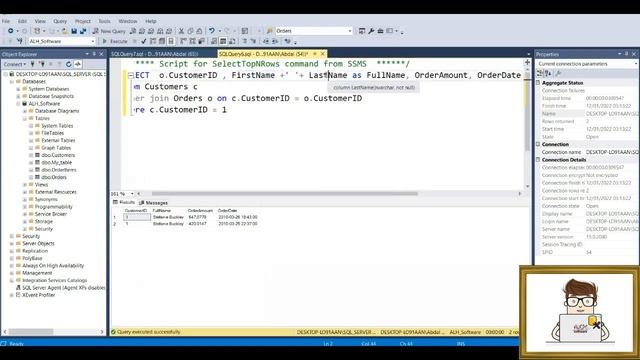Click the Results to Grid icon
Screen dimensions: 640x360
pyautogui.click(x=223, y=41)
